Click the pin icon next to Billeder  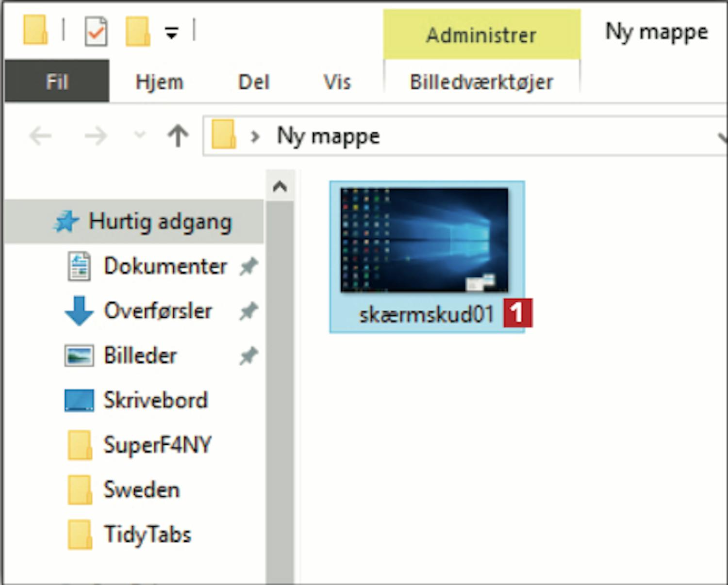click(248, 356)
